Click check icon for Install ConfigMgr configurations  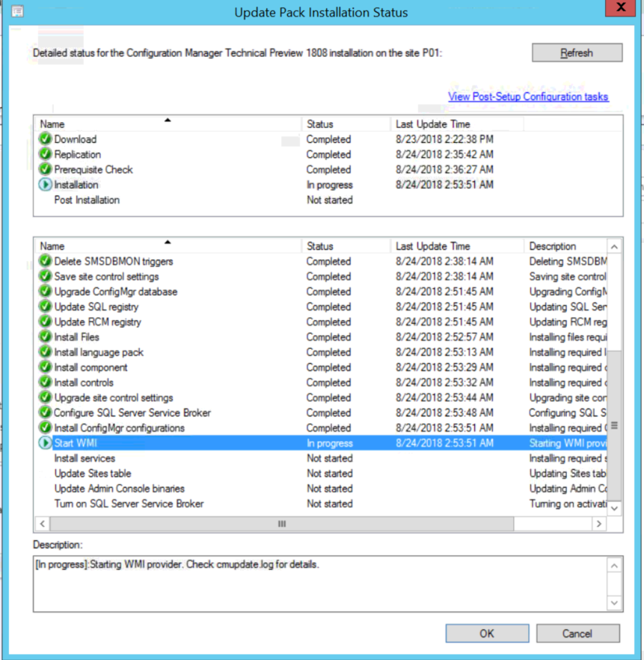(x=45, y=428)
